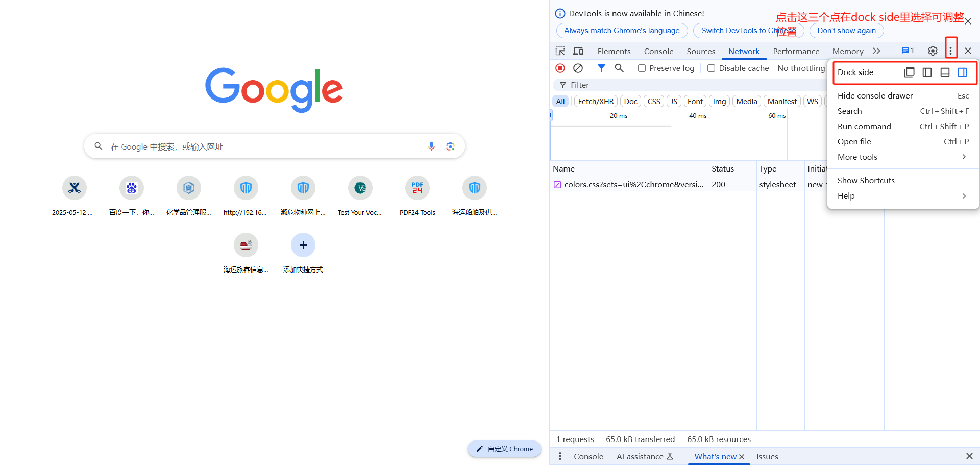Click the three-dot customize DevTools icon

point(950,51)
